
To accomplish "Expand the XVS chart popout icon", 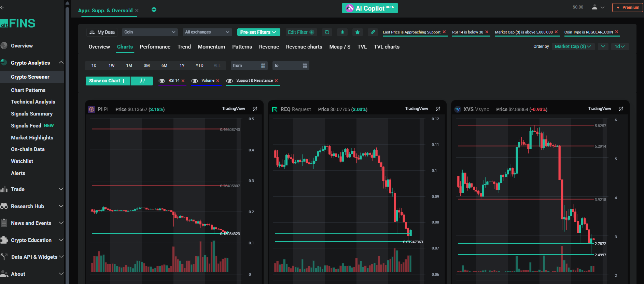I will (621, 109).
